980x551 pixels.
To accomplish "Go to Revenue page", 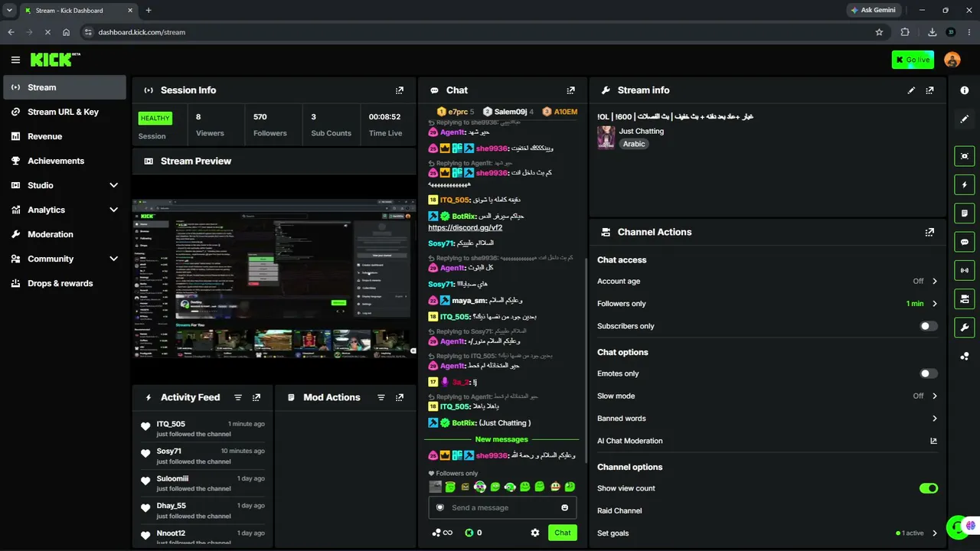I will tap(64, 136).
